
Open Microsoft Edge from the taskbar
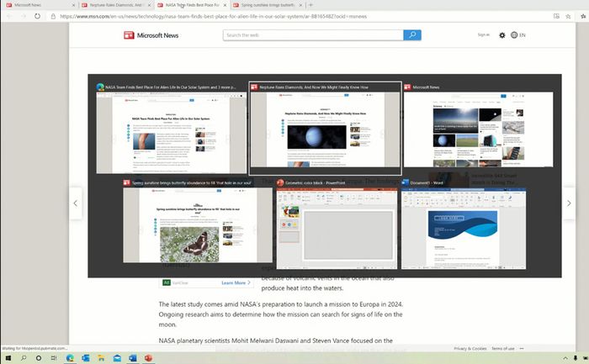pyautogui.click(x=70, y=358)
